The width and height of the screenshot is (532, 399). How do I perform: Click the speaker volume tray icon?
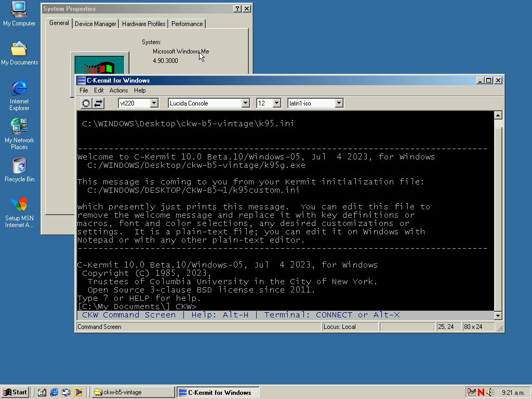(x=490, y=392)
